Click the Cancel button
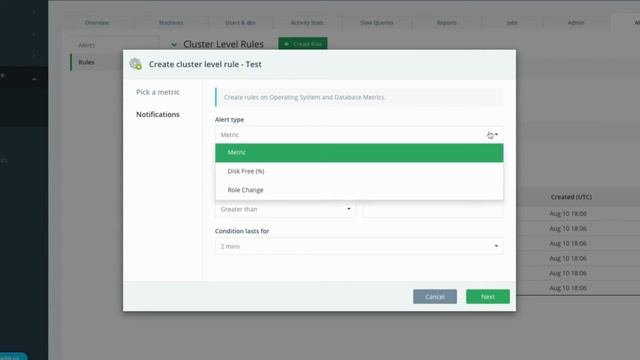Screen dimensions: 640x360 click(435, 297)
